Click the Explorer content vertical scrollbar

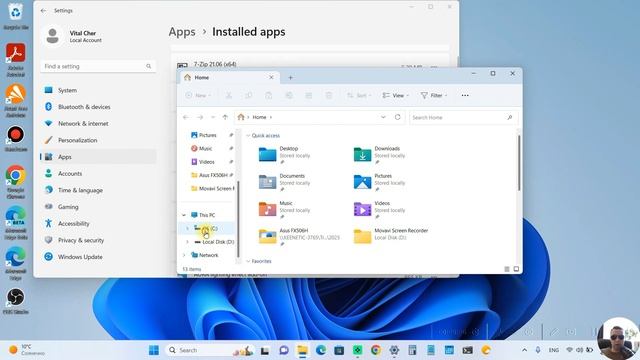click(519, 163)
